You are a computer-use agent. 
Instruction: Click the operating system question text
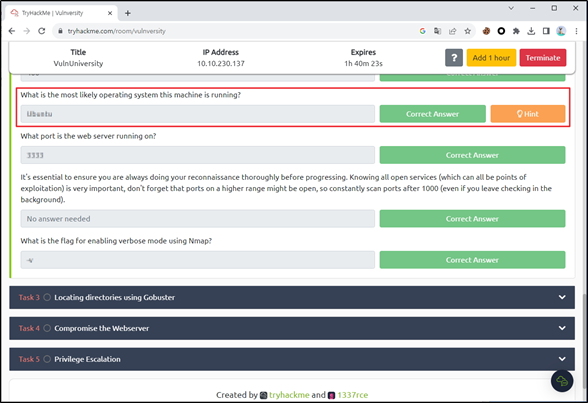point(130,95)
